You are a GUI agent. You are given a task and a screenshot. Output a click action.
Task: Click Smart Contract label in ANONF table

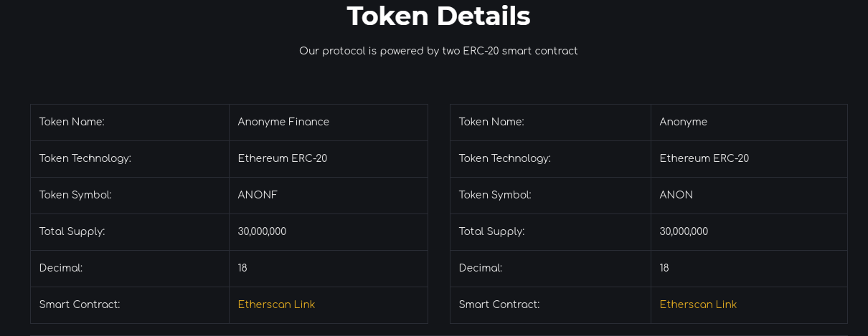(x=80, y=304)
